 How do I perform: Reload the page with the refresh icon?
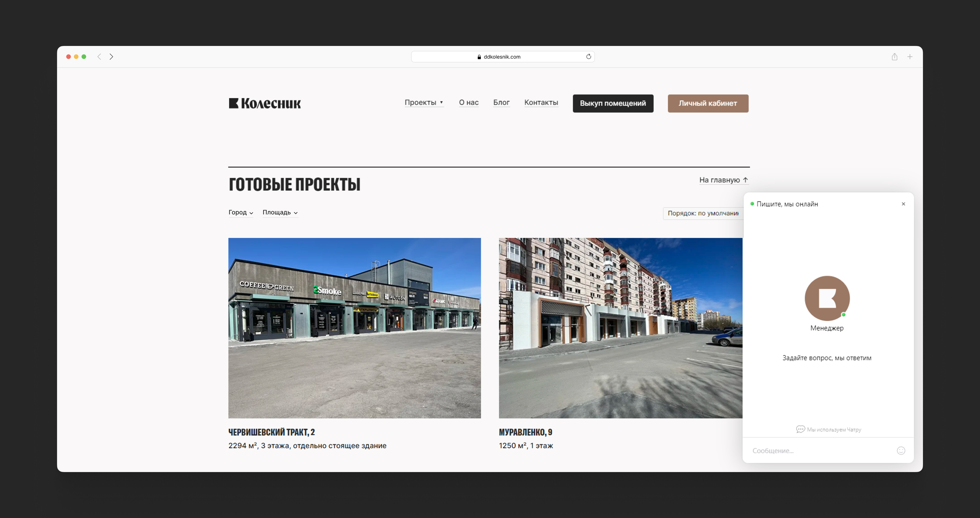tap(589, 57)
